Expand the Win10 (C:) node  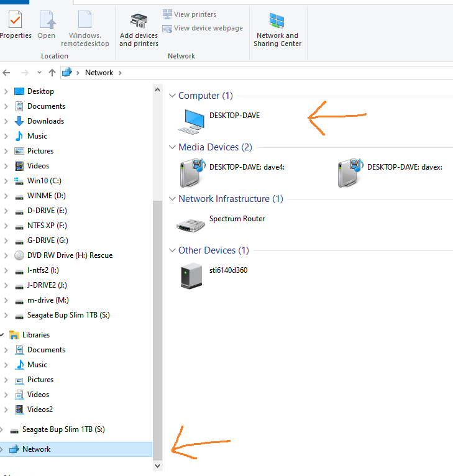tap(6, 181)
